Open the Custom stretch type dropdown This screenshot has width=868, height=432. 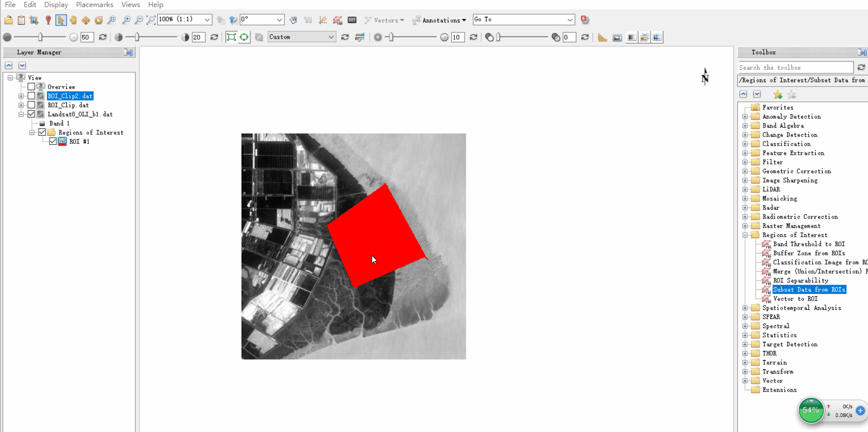tap(331, 37)
